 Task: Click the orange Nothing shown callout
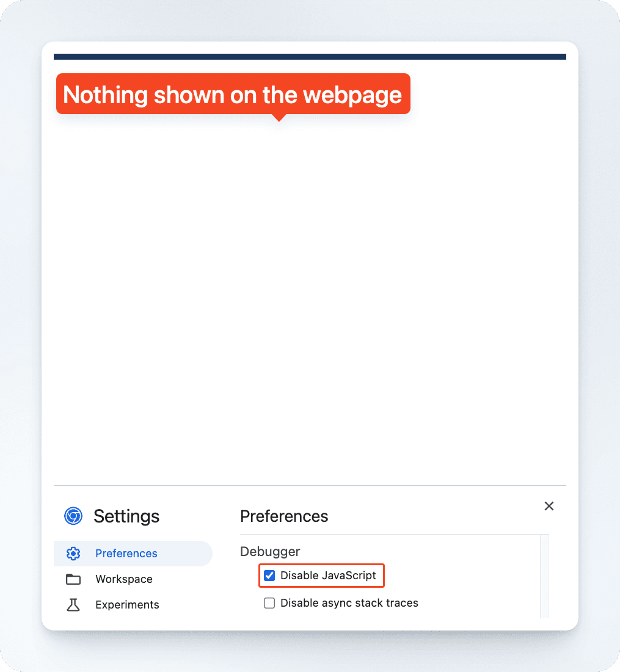coord(233,95)
